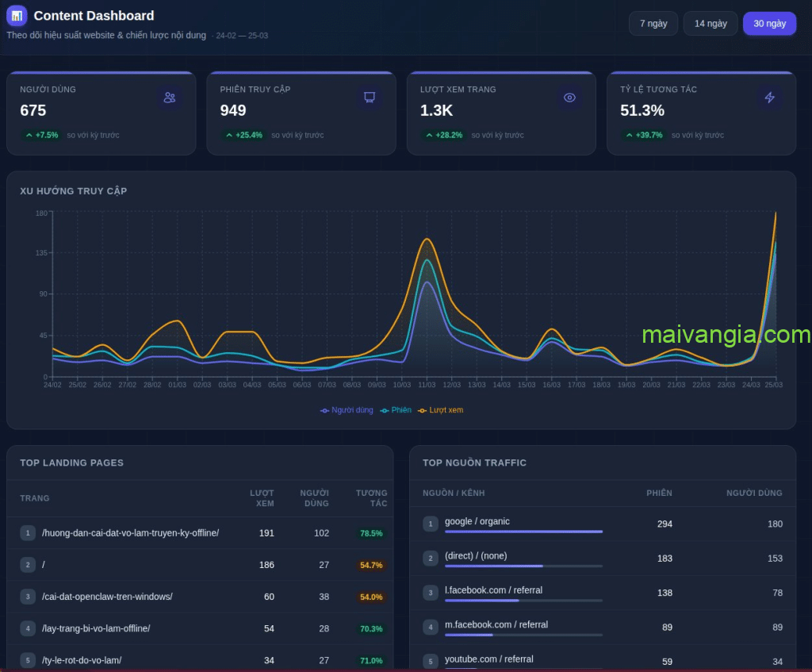This screenshot has width=812, height=672.
Task: Toggle the Người dùng series in chart legend
Action: 347,410
